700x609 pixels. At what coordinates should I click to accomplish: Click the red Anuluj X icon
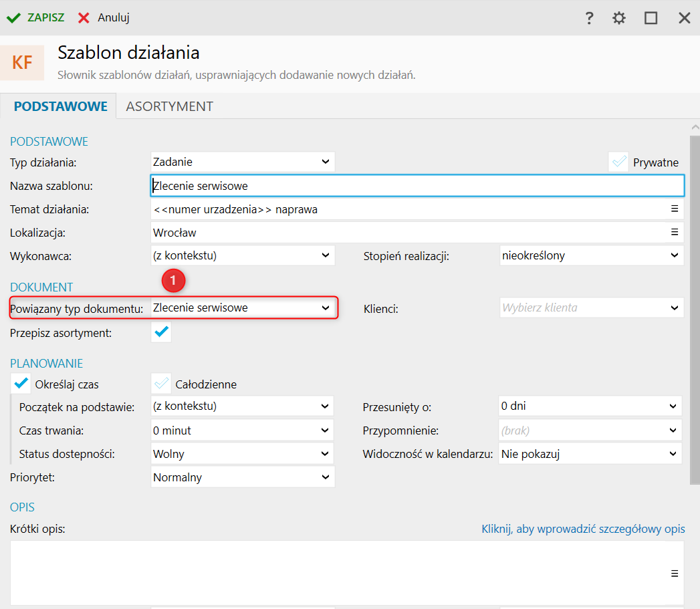tap(84, 18)
